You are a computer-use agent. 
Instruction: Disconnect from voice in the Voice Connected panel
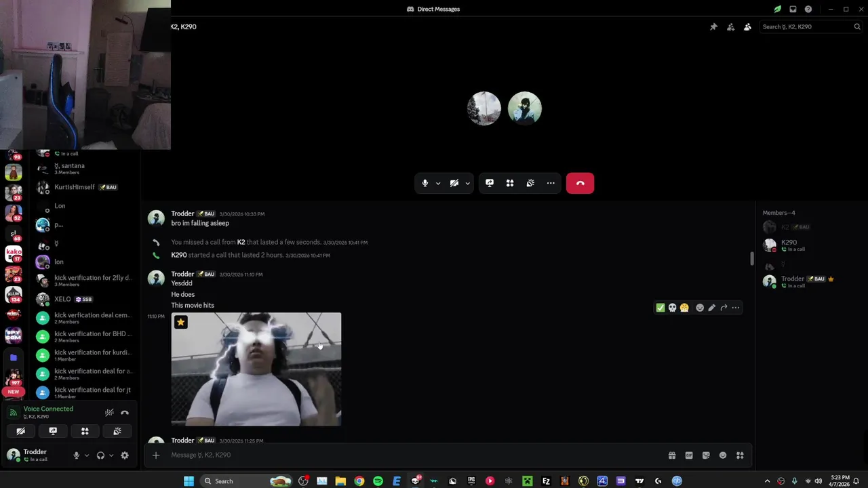pyautogui.click(x=125, y=412)
